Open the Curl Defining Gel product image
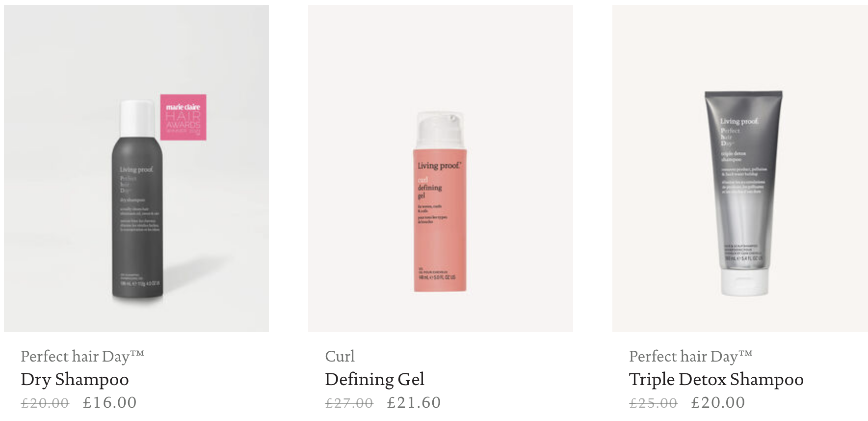The image size is (868, 421). point(441,168)
